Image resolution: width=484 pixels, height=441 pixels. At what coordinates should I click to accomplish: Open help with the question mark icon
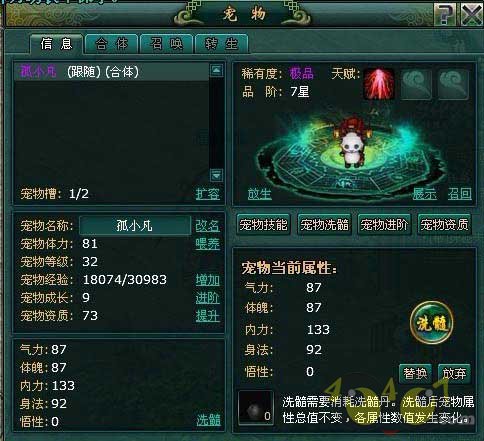tap(445, 14)
